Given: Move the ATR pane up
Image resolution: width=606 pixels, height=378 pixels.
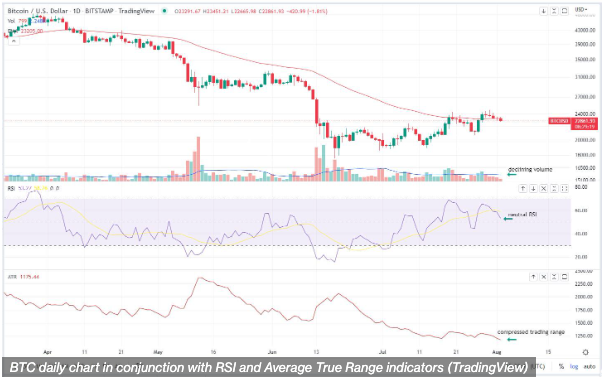Looking at the screenshot, I should pyautogui.click(x=533, y=277).
